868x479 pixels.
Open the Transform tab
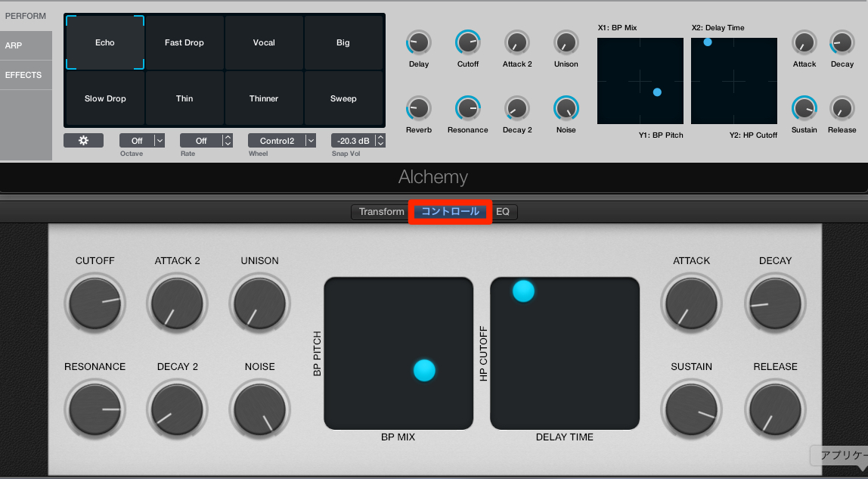pyautogui.click(x=381, y=212)
